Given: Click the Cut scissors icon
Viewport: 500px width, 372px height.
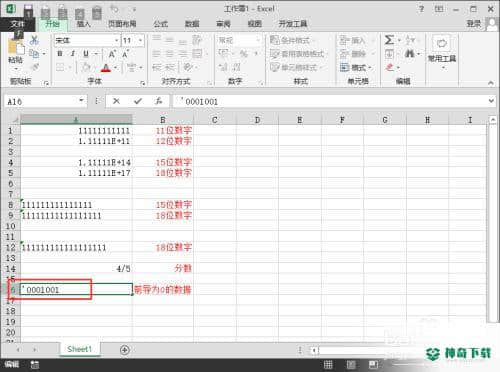Looking at the screenshot, I should 34,40.
